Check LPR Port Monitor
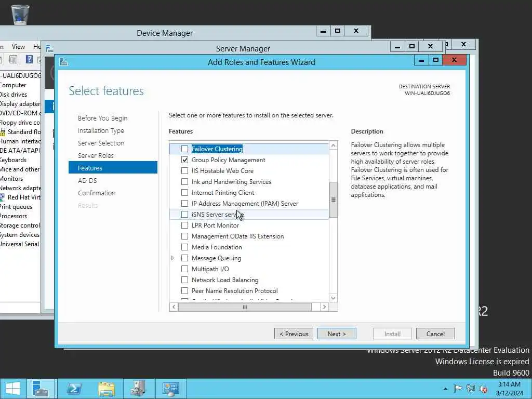 pos(184,225)
